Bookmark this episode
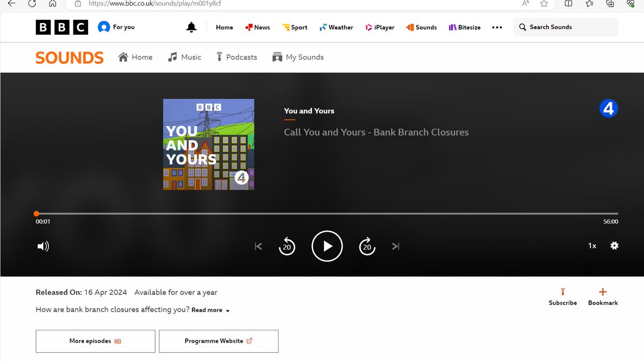644x362 pixels. pos(602,296)
